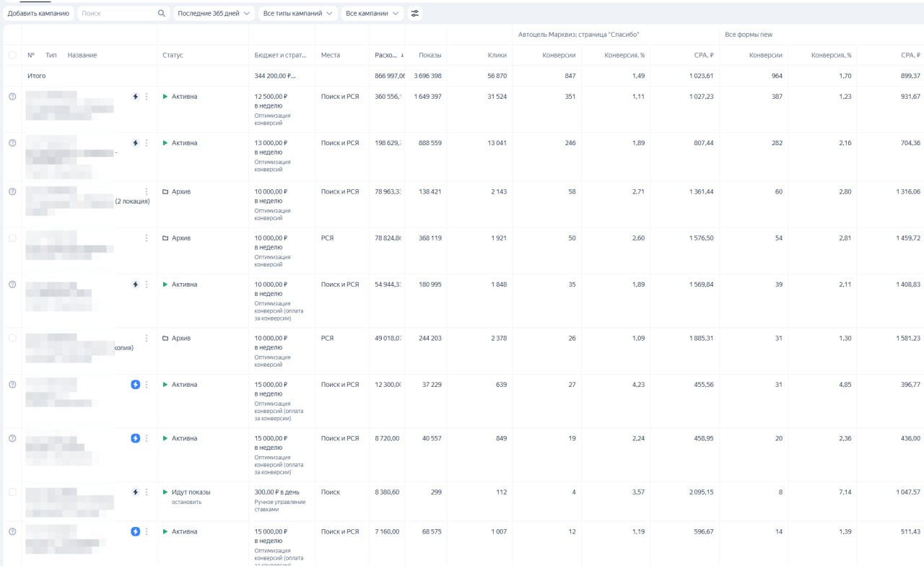Open the three-dot menu for the (2 локация) campaign
Image resolution: width=924 pixels, height=566 pixels.
(147, 191)
